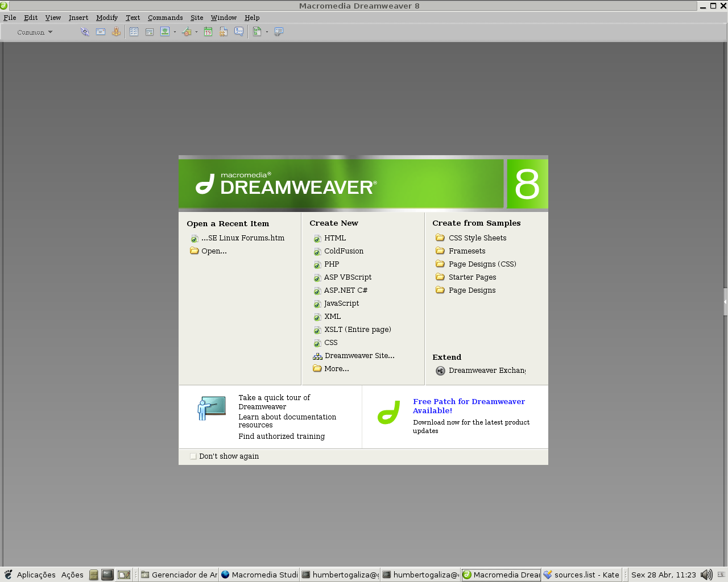Tick the Don't show again checkbox

(x=193, y=456)
